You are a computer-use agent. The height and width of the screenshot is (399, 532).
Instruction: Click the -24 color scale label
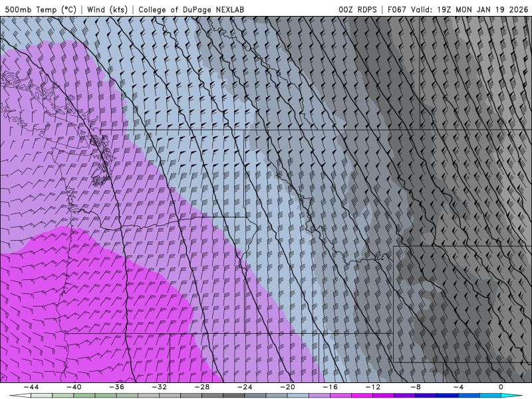click(x=245, y=387)
